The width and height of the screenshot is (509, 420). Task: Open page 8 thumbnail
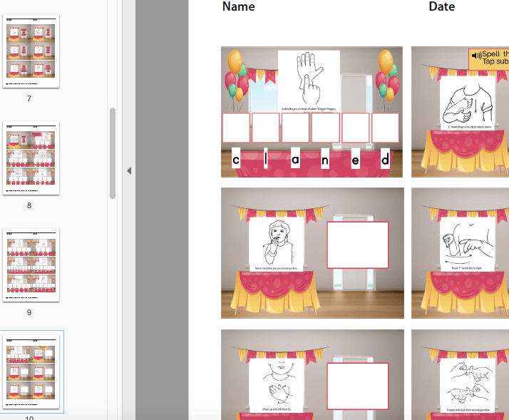tap(31, 158)
